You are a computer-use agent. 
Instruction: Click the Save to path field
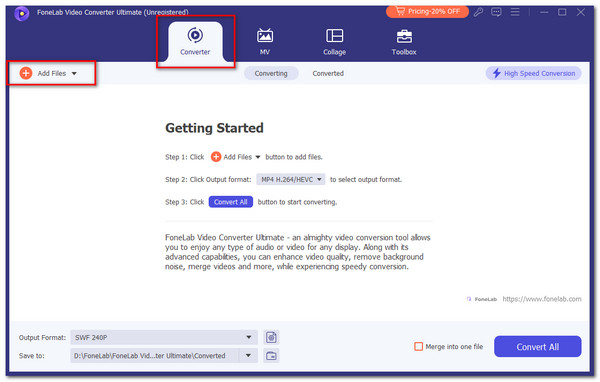[x=155, y=356]
